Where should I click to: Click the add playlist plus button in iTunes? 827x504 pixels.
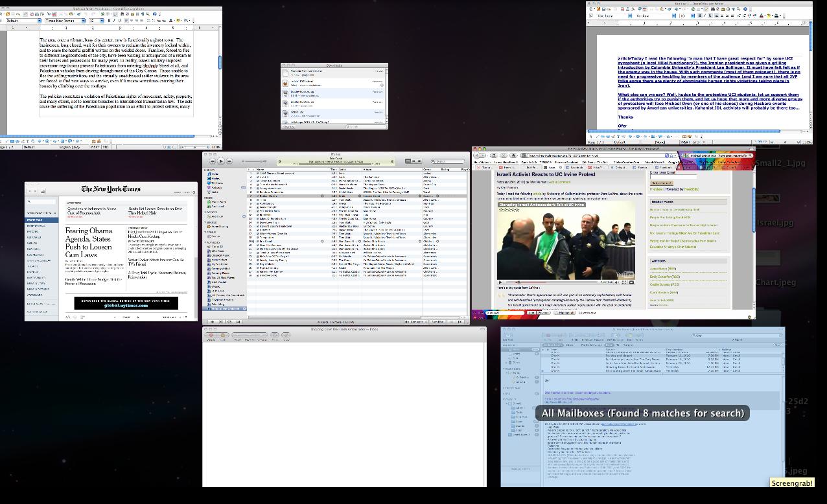211,321
